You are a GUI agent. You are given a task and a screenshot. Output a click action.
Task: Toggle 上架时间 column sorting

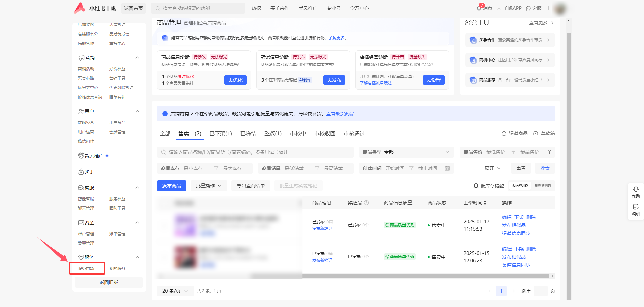click(485, 203)
